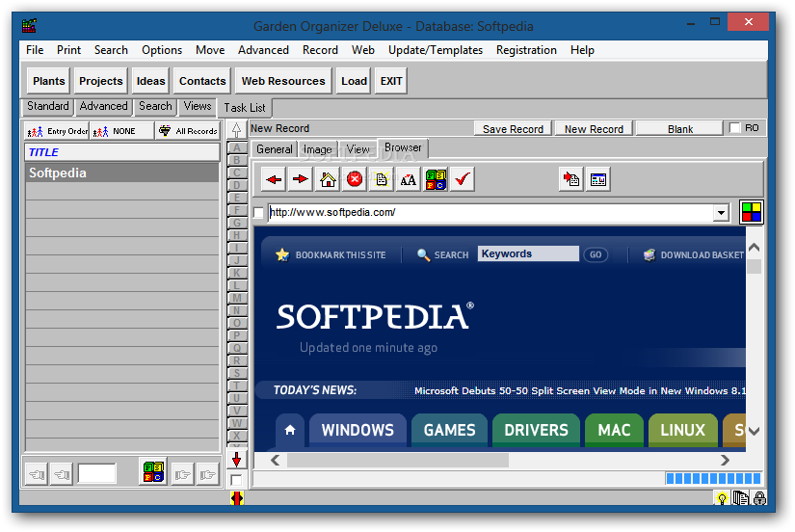Click the browser forward red arrow

[301, 179]
